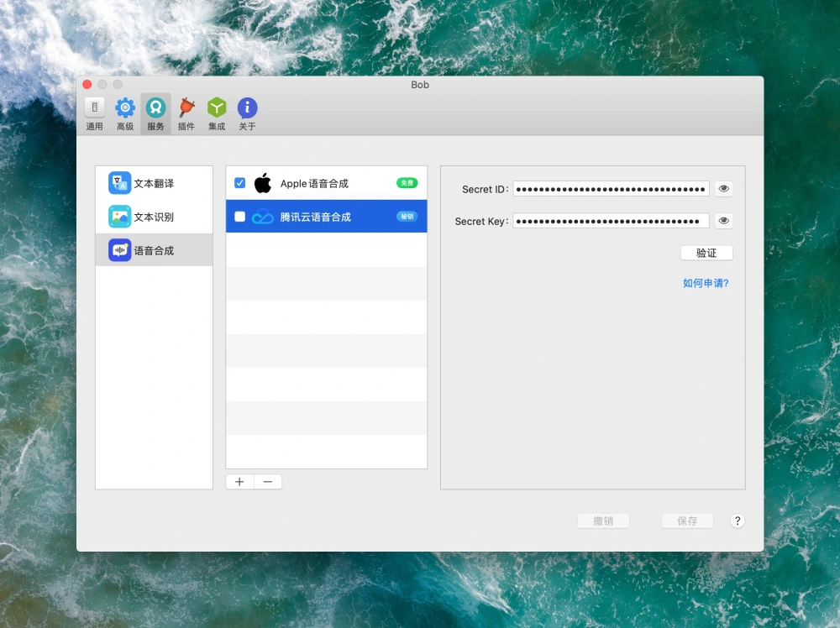
Task: Click the Tencent Cloud icon
Action: coord(262,217)
